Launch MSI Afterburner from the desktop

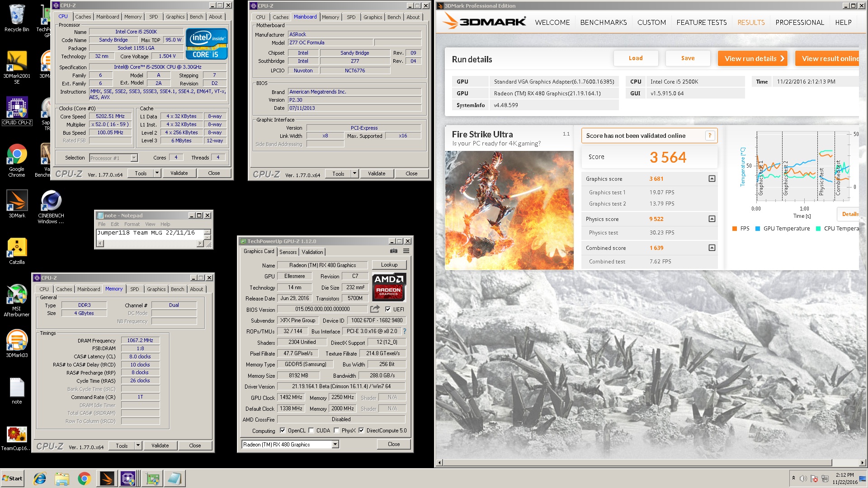(17, 300)
